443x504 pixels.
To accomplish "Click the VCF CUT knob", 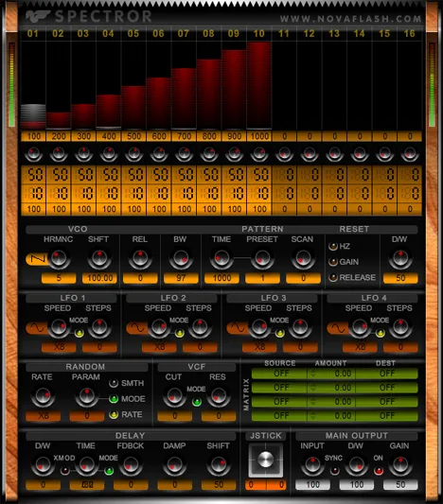I will (175, 396).
